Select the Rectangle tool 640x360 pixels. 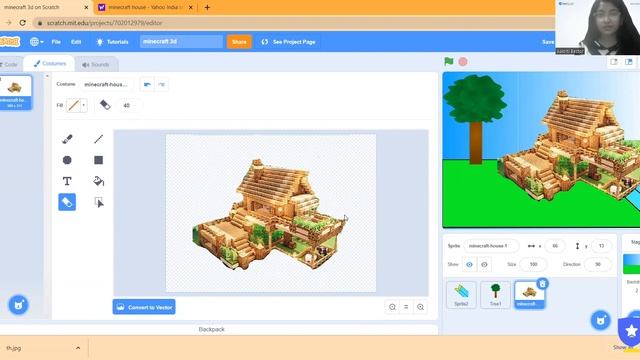[x=98, y=160]
